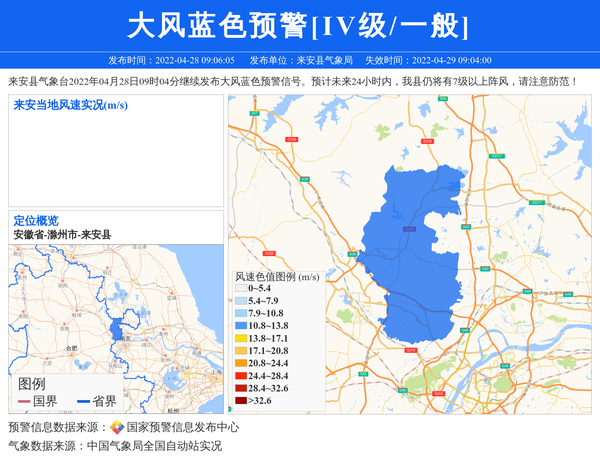600x471 pixels.
Task: Select the 0~5.4 legend color swatch
Action: 241,288
